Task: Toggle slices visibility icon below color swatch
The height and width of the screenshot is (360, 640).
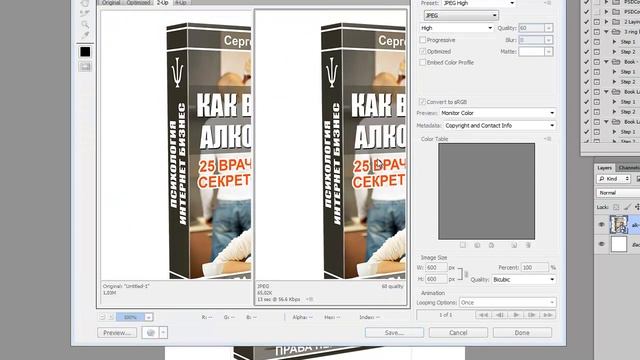Action: [x=85, y=67]
